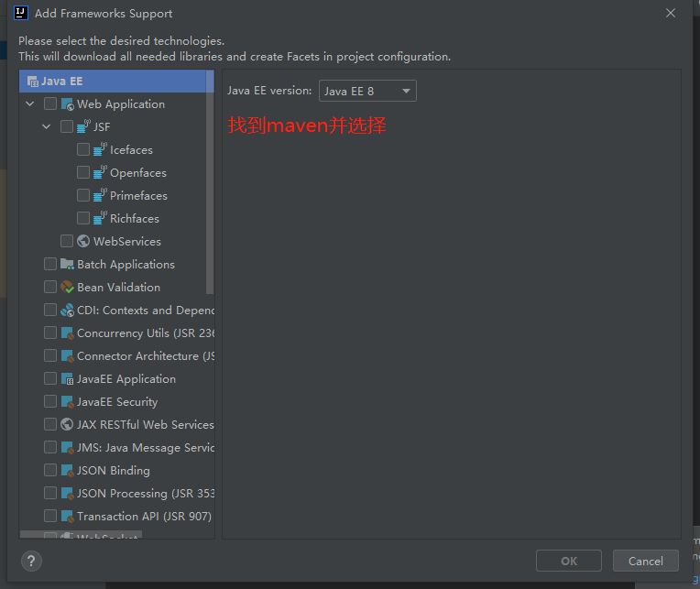Enable the Transaction API checkbox

[x=50, y=516]
